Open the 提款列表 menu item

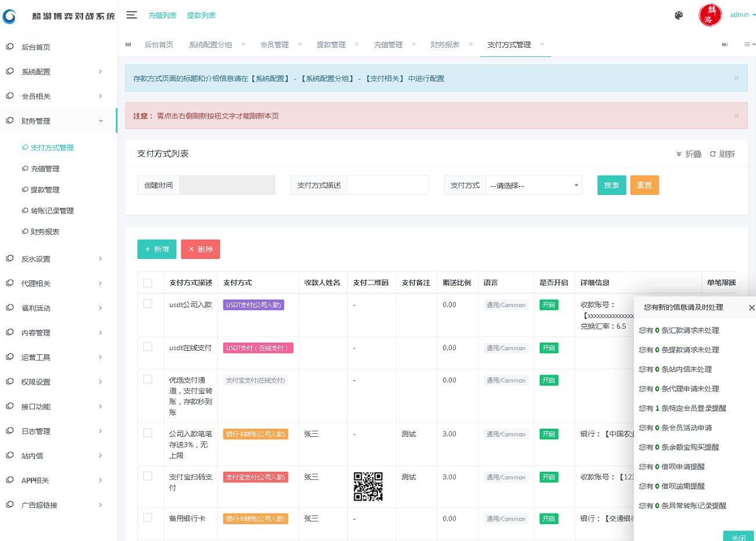point(201,16)
